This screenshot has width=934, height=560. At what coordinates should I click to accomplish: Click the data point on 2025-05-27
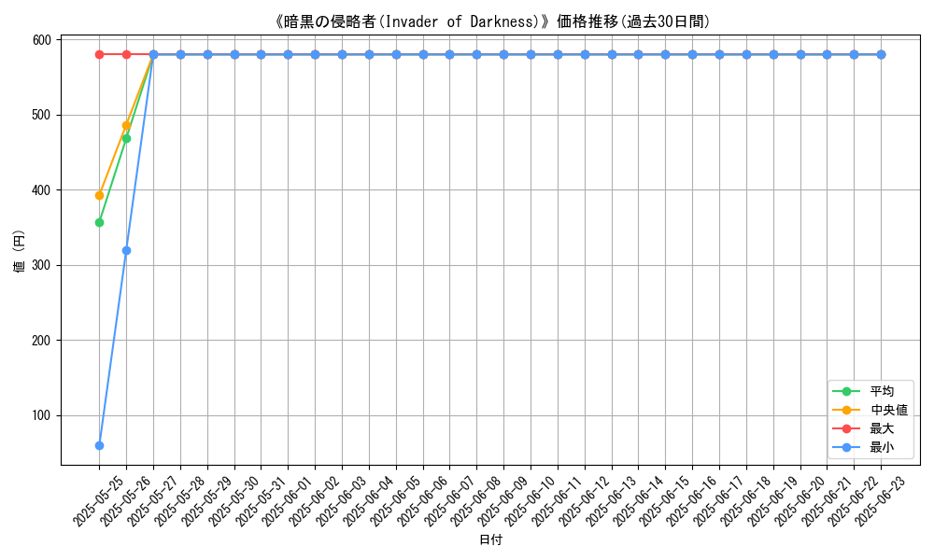point(154,55)
